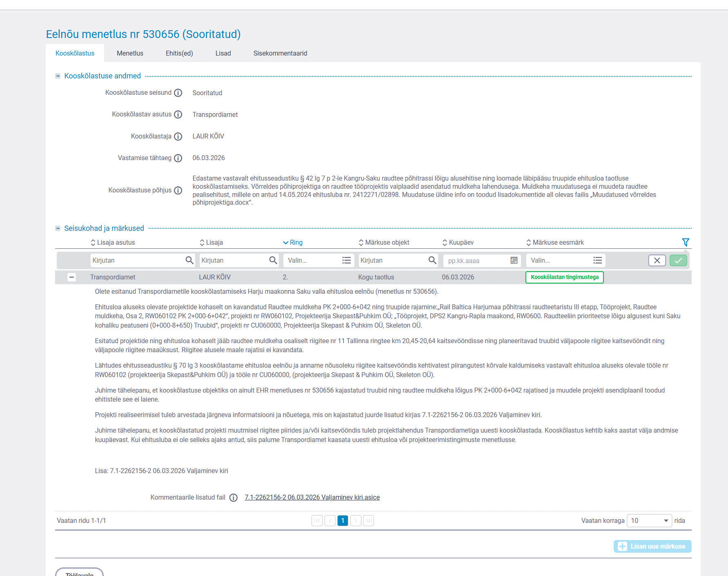Open rows per page dropdown
This screenshot has height=576, width=728.
click(x=649, y=521)
